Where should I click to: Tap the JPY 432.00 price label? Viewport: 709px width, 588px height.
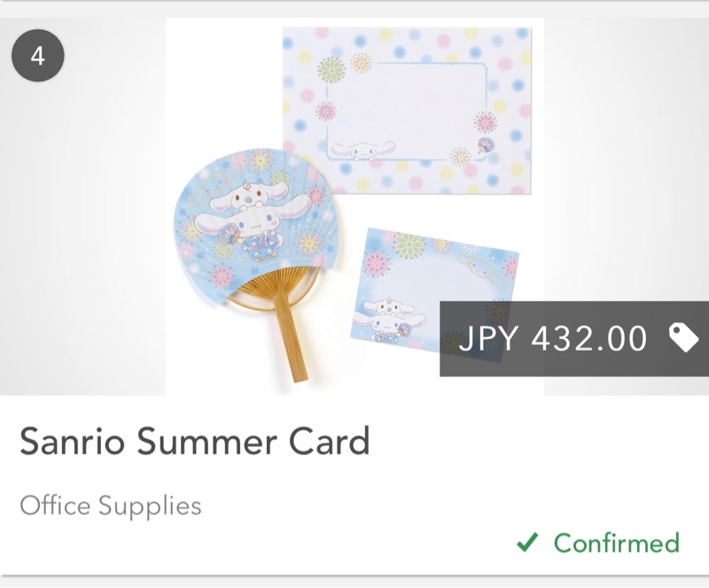click(553, 338)
